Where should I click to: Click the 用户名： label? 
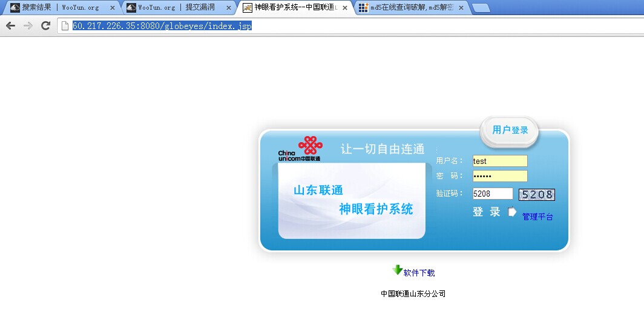450,161
